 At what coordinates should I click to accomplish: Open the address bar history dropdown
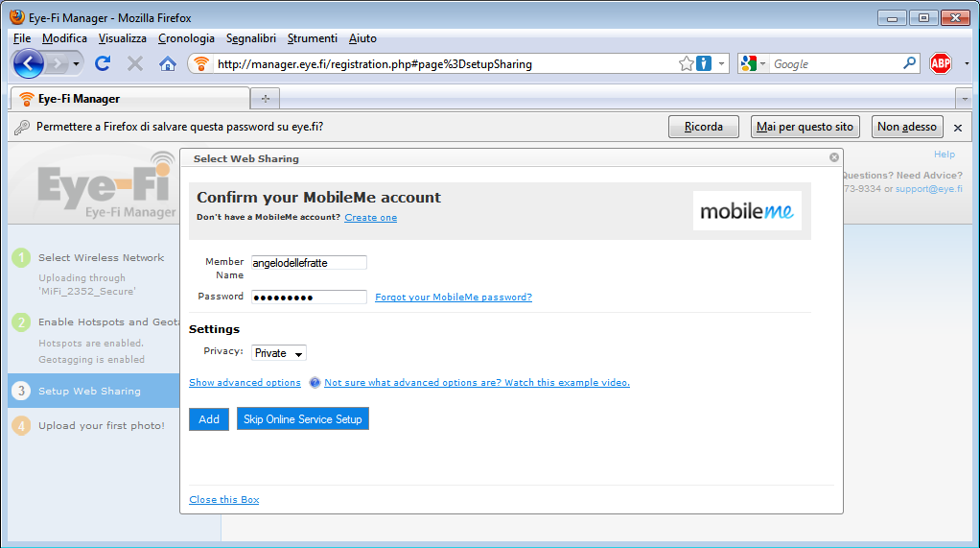pyautogui.click(x=721, y=63)
